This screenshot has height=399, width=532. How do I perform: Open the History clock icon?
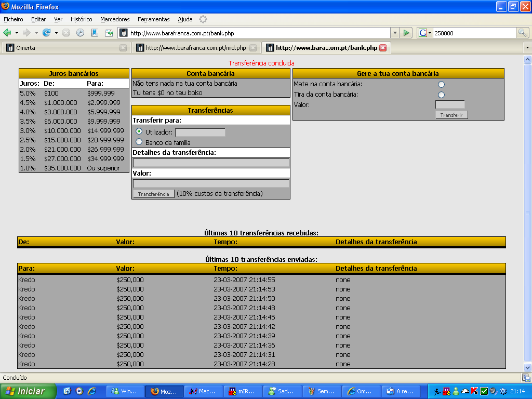click(80, 33)
